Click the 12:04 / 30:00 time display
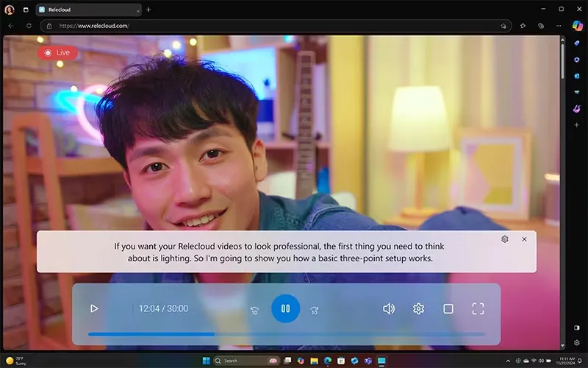 point(163,308)
